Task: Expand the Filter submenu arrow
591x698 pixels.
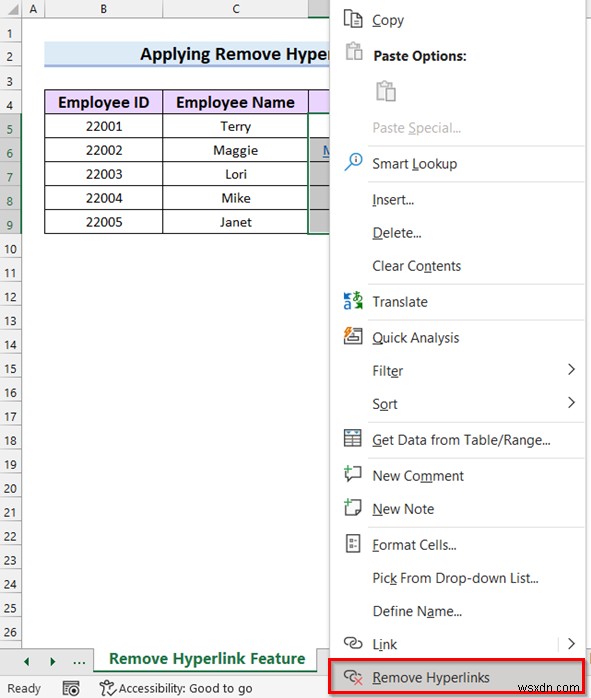Action: (571, 369)
